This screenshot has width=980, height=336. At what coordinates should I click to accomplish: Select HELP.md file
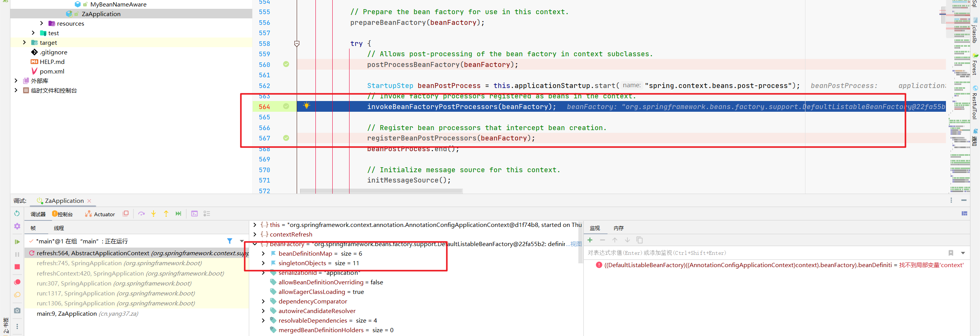tap(52, 62)
